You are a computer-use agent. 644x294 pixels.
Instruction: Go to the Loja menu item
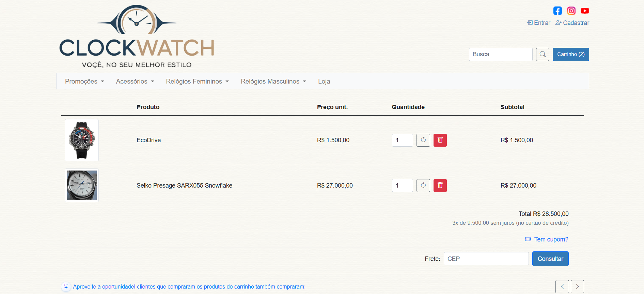[x=324, y=82]
